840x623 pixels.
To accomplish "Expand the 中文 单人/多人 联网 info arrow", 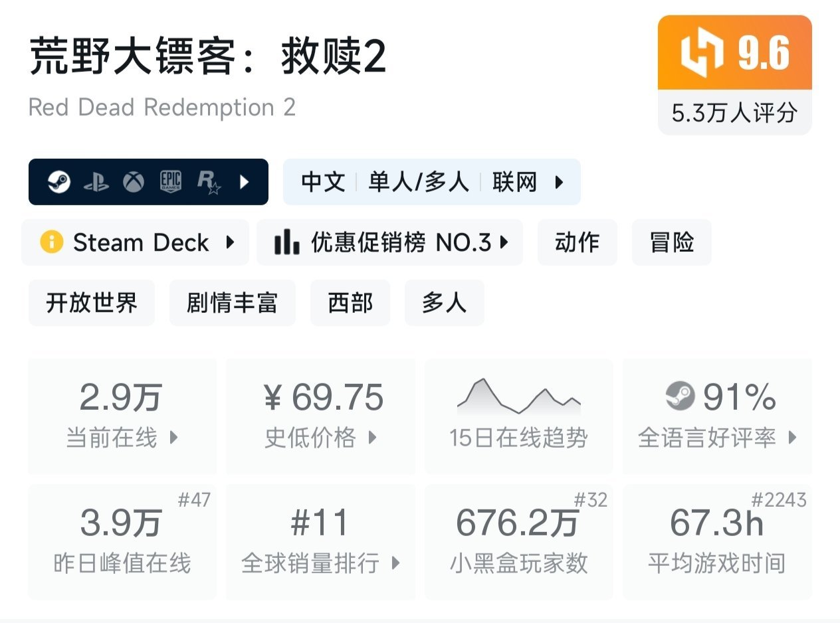I will click(559, 182).
